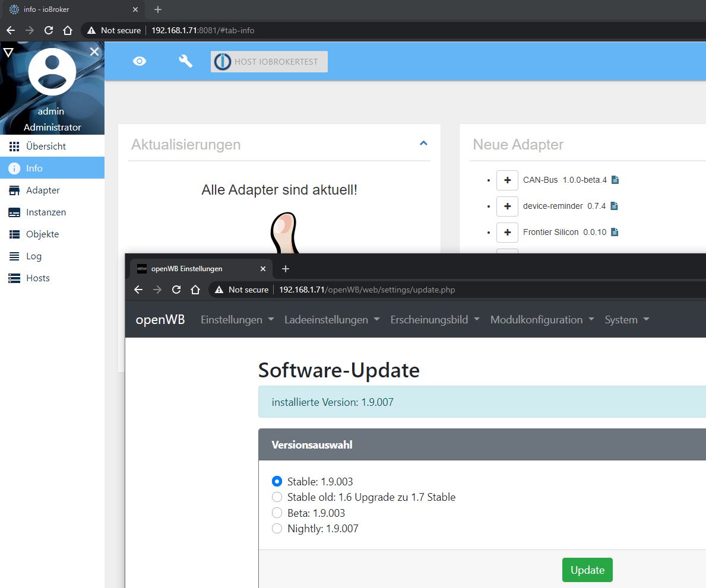Install device-reminder adapter via plus icon

pyautogui.click(x=507, y=206)
